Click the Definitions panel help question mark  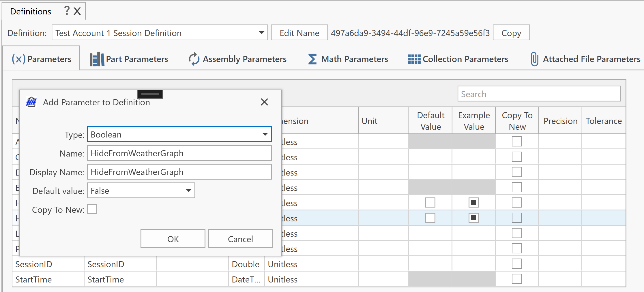(67, 11)
